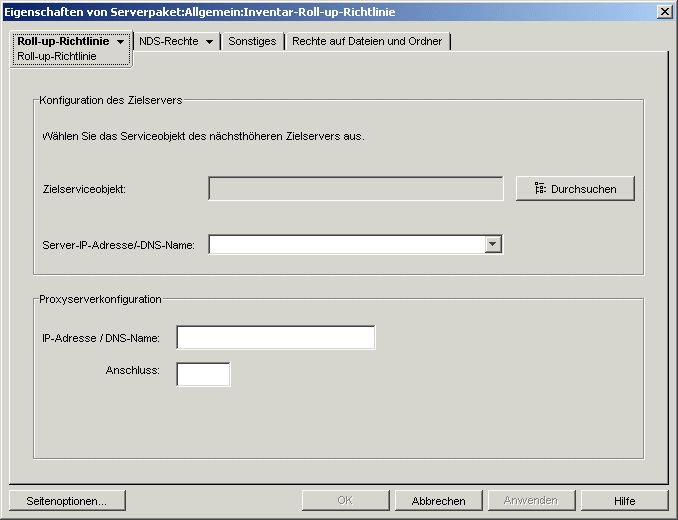Select the NDS-Rechte tab label
This screenshot has height=520, width=678.
(x=169, y=42)
